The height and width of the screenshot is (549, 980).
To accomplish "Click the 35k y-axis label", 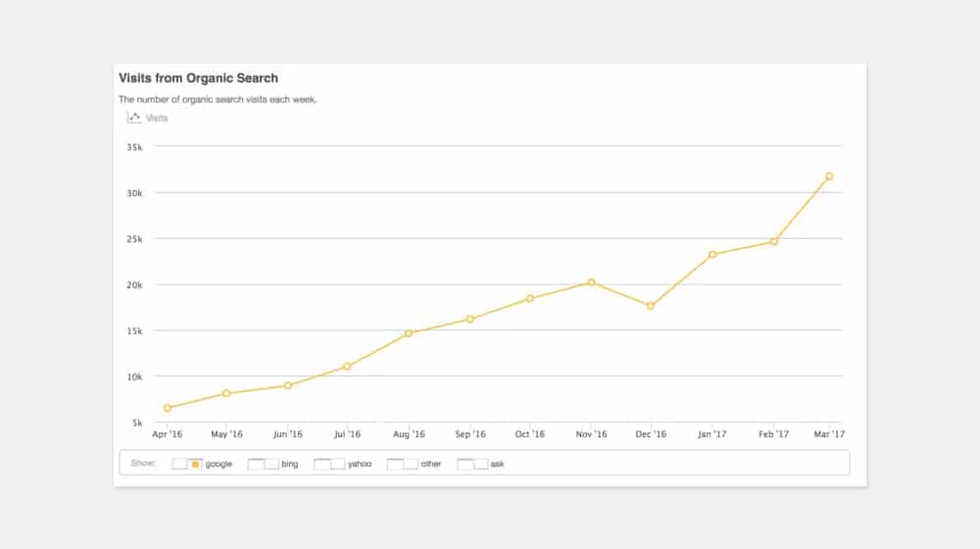I will pyautogui.click(x=134, y=147).
